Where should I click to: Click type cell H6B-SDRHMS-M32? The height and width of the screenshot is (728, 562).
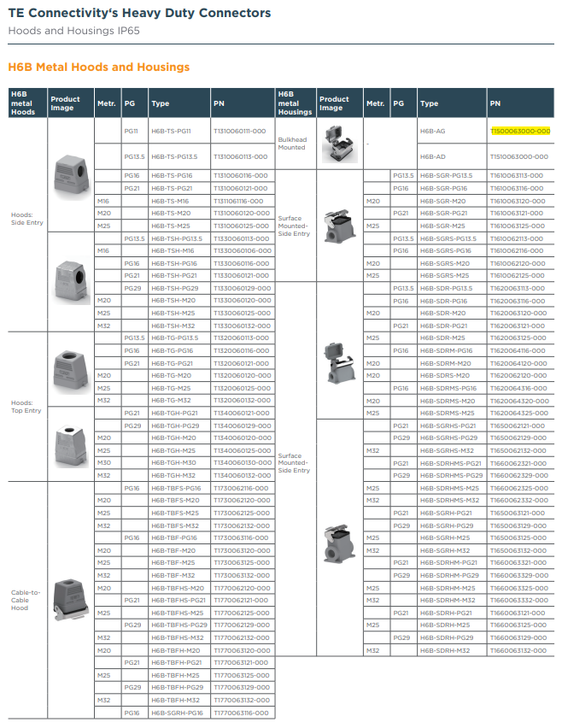click(x=449, y=500)
